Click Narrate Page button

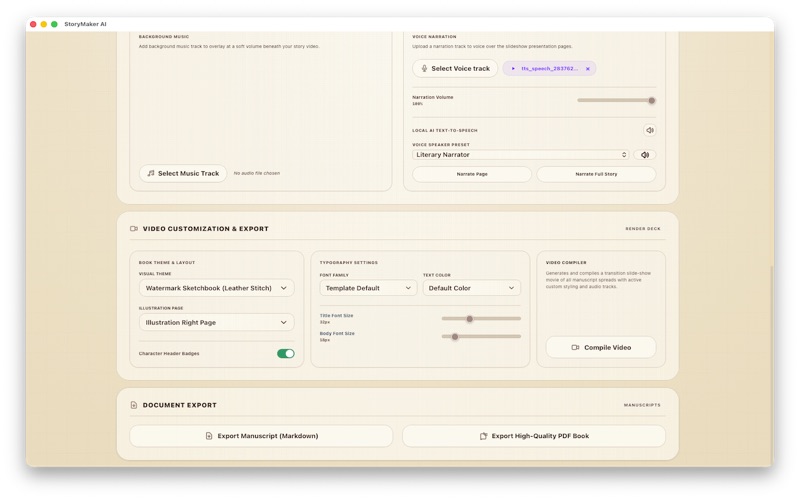pyautogui.click(x=472, y=174)
